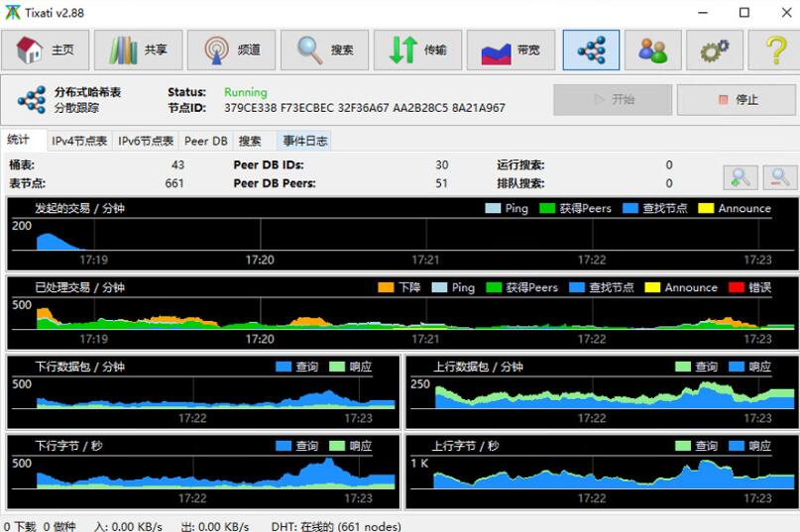Click the zoom out graph magnifier icon
This screenshot has height=532, width=800.
(780, 177)
